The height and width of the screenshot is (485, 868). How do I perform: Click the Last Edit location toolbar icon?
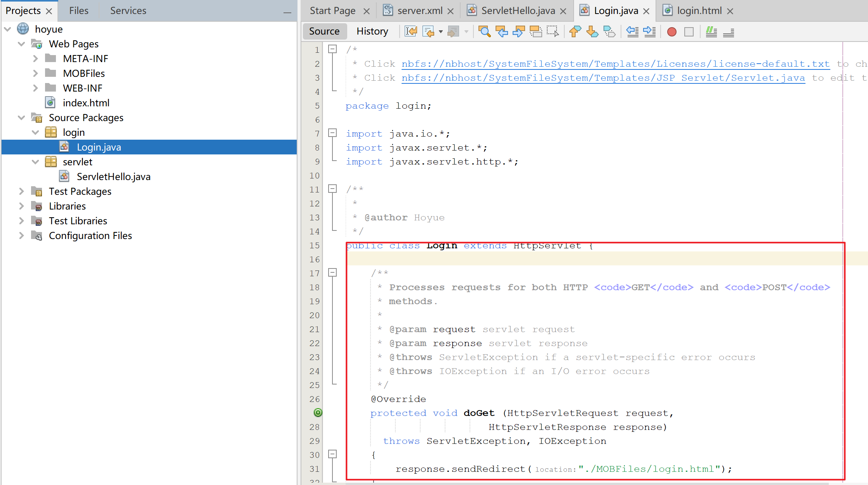[411, 31]
